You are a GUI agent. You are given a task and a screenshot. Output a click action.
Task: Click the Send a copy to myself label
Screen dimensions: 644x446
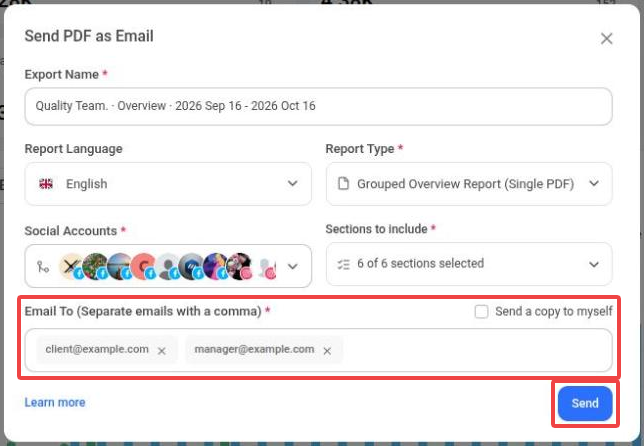pos(554,312)
